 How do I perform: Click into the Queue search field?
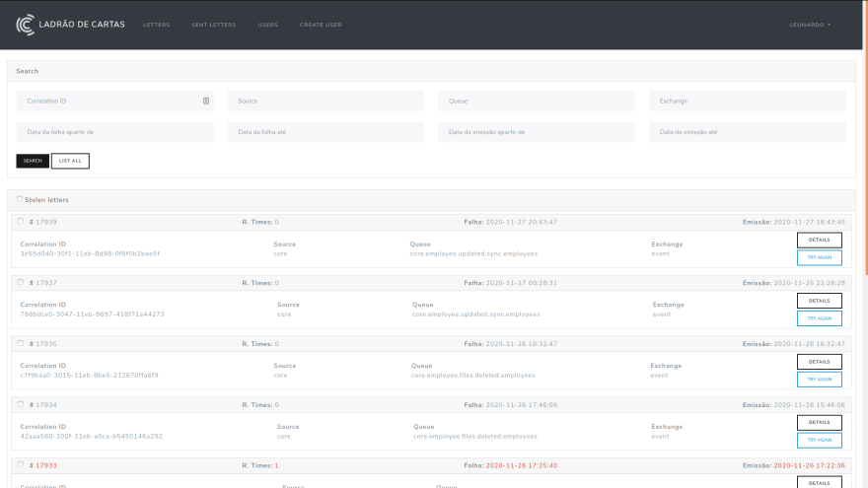tap(537, 101)
